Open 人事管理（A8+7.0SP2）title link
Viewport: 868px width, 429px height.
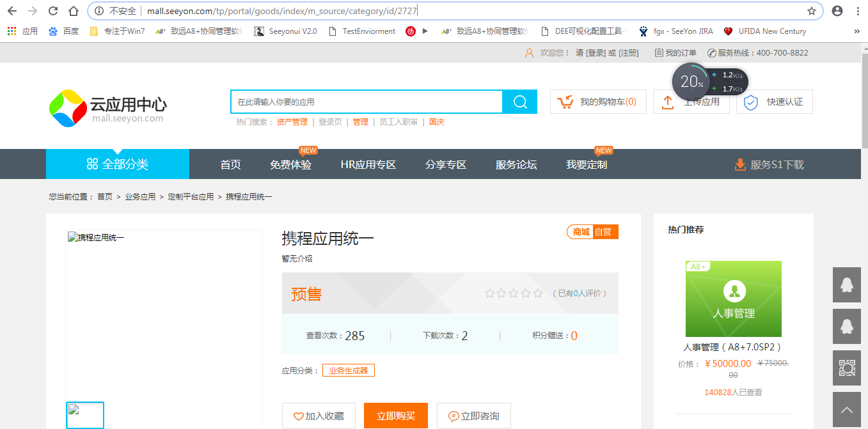tap(734, 347)
